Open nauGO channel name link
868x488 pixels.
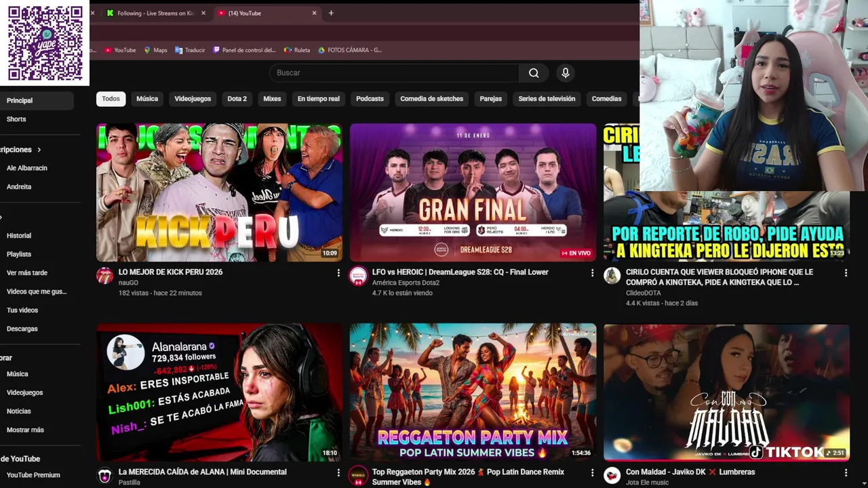click(128, 283)
